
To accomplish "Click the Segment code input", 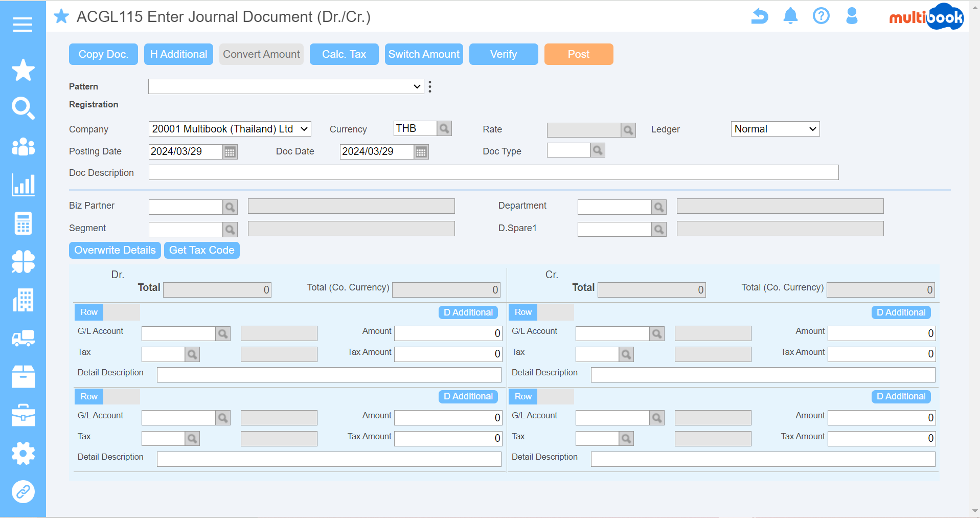I will pos(186,230).
